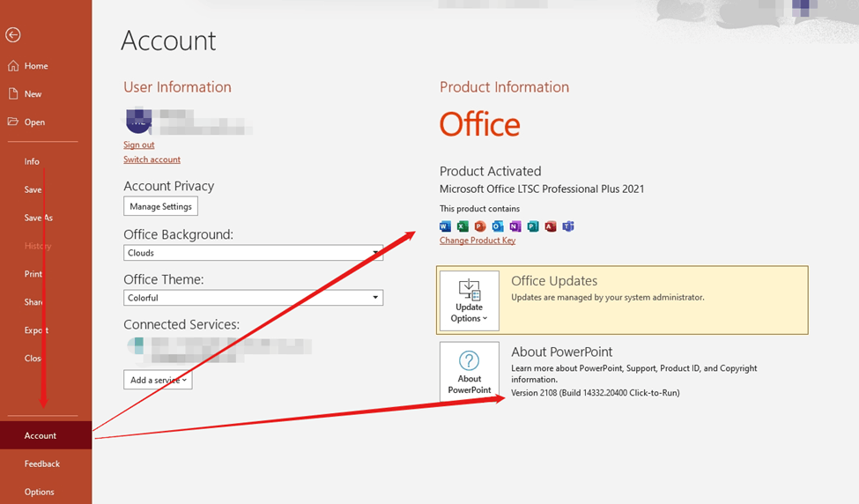Image resolution: width=859 pixels, height=504 pixels.
Task: Click the Product Activated text
Action: click(x=491, y=172)
